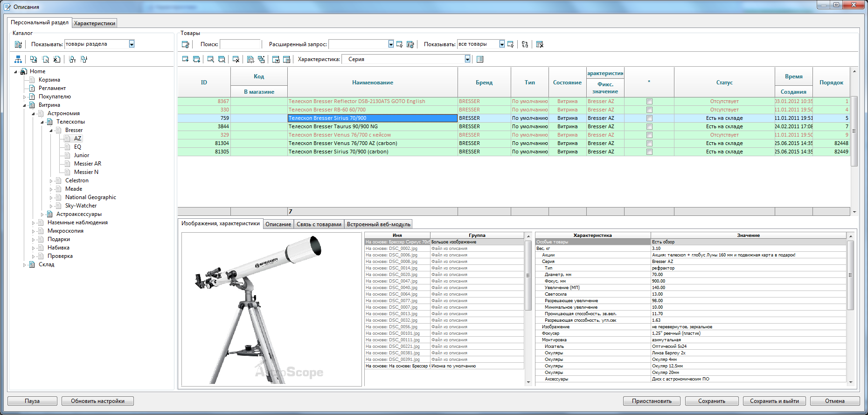Click the swap arrows icon in the Товары toolbar

coord(525,44)
